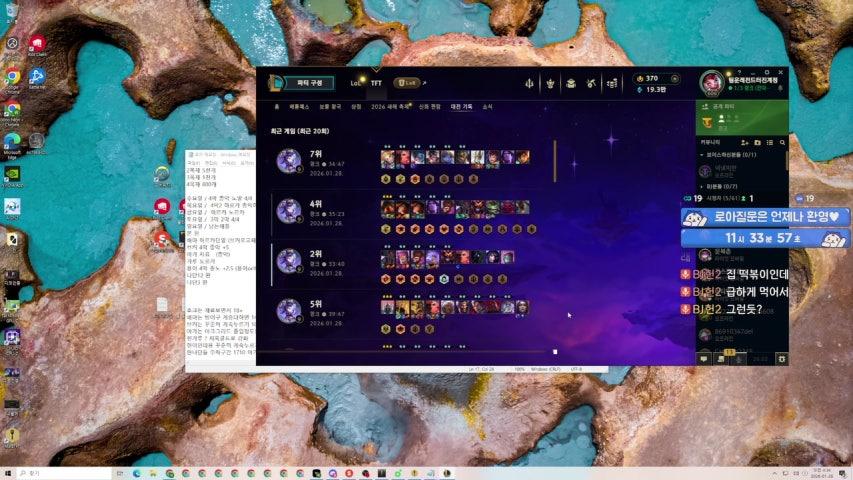
Task: Click the add friend icon in social panel
Action: 742,142
